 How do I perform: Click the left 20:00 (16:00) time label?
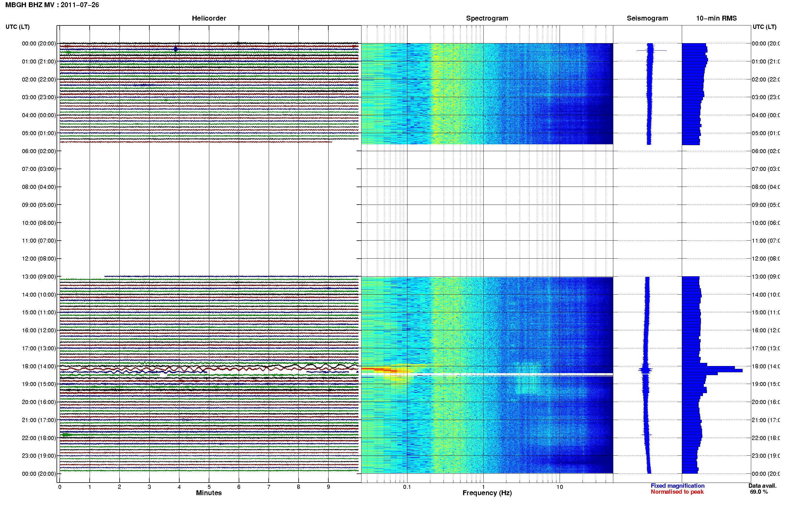tap(39, 402)
